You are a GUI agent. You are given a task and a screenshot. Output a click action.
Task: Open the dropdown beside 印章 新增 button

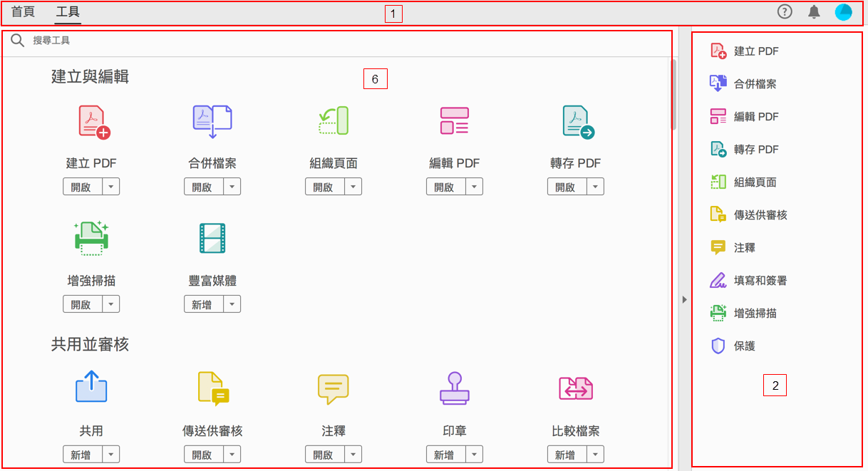click(474, 454)
